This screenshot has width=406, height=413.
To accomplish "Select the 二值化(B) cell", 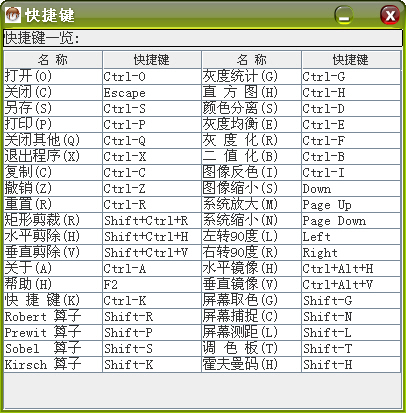I will pyautogui.click(x=251, y=157).
